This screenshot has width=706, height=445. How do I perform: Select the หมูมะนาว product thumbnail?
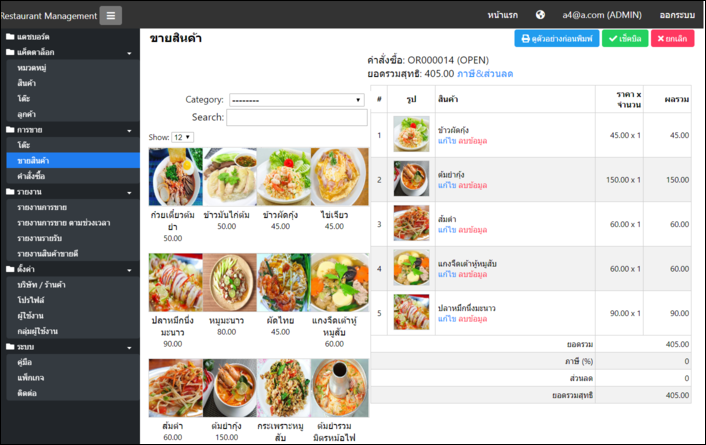pyautogui.click(x=227, y=282)
